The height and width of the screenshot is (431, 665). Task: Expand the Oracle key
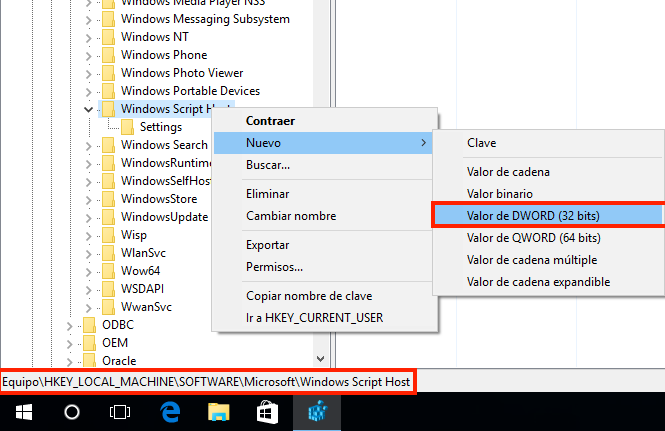click(x=70, y=361)
